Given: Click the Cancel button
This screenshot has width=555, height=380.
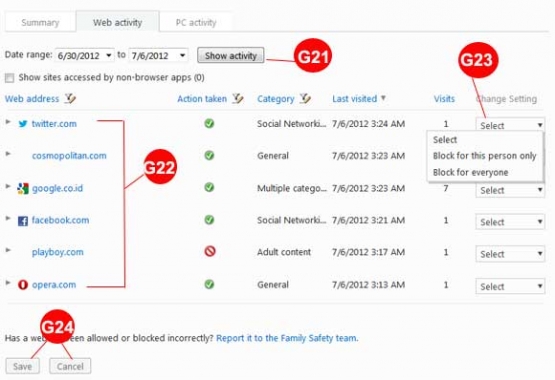Looking at the screenshot, I should coord(70,366).
